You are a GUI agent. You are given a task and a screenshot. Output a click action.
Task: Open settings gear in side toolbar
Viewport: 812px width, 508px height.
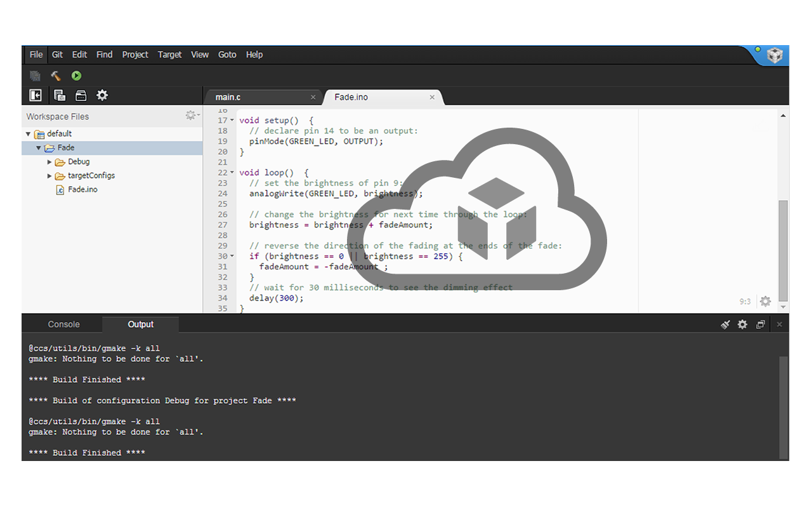102,95
